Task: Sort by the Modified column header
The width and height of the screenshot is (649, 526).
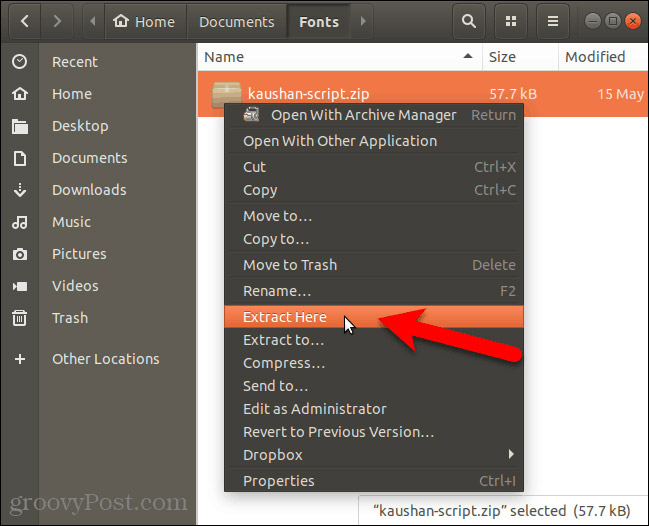Action: click(603, 57)
